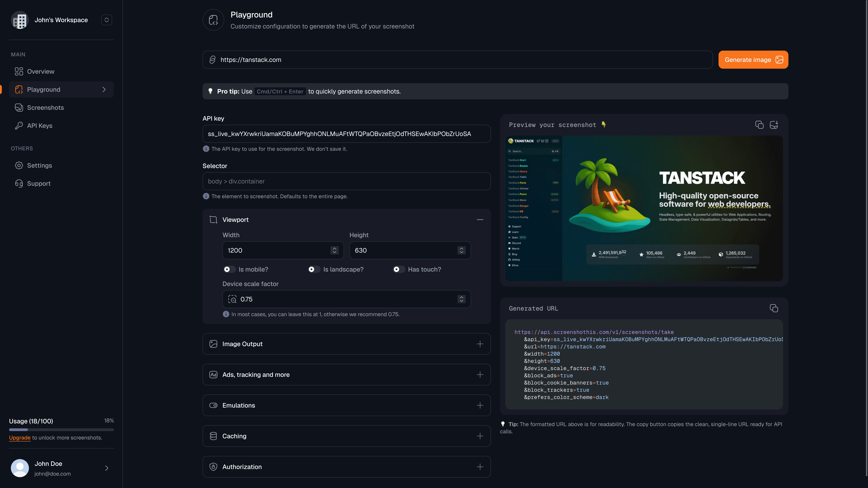Click the workspace switcher icon
The width and height of the screenshot is (868, 488).
tap(107, 20)
